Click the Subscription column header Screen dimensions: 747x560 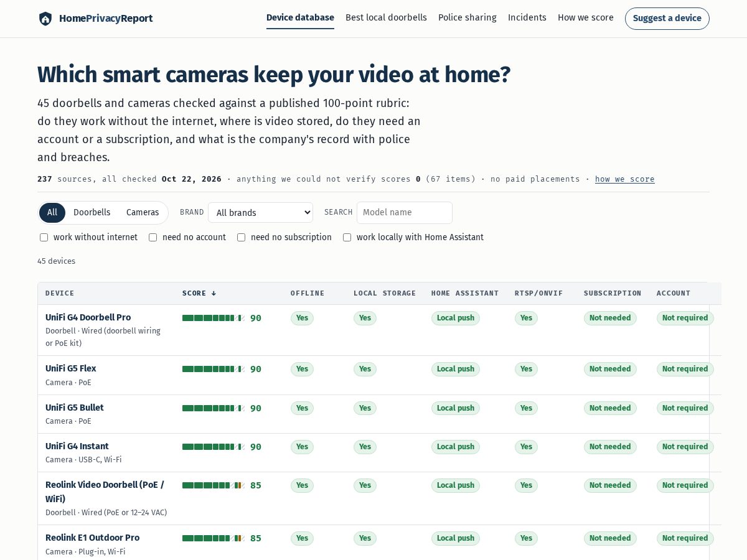pyautogui.click(x=613, y=293)
